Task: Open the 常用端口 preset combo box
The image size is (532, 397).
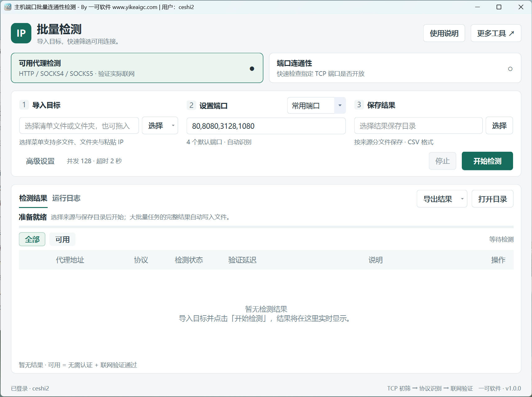Action: tap(316, 106)
